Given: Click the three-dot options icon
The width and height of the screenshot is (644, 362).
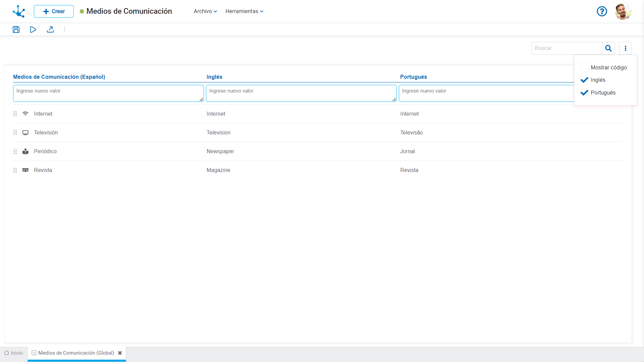Looking at the screenshot, I should point(625,48).
